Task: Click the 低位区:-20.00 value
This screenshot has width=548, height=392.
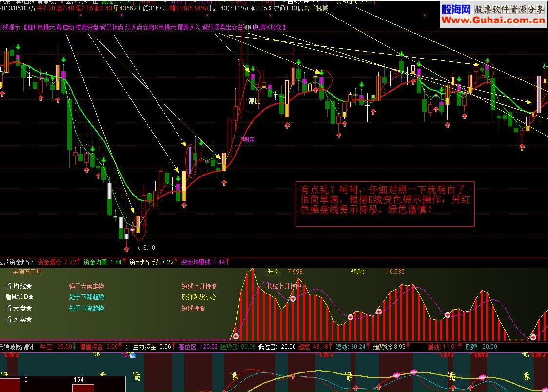Action: (277, 347)
